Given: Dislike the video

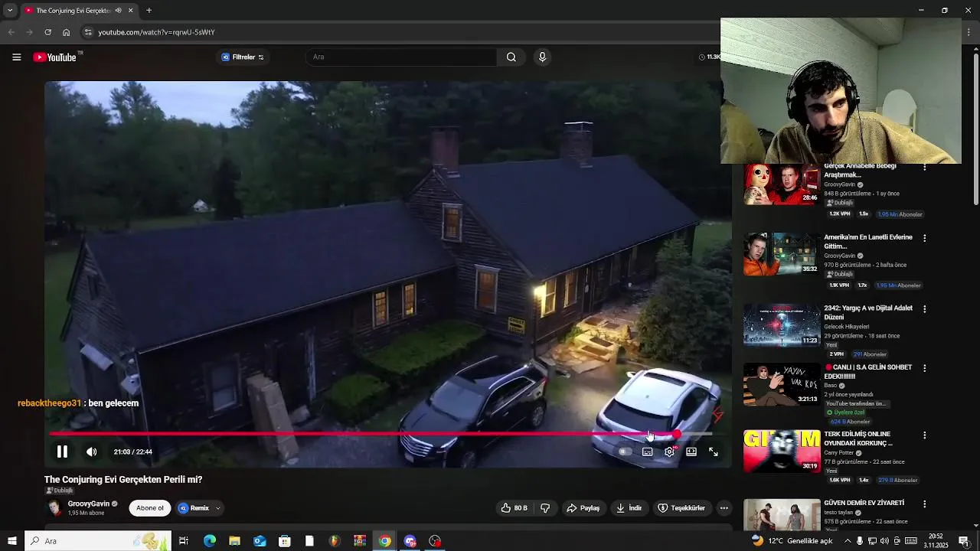Looking at the screenshot, I should click(545, 508).
